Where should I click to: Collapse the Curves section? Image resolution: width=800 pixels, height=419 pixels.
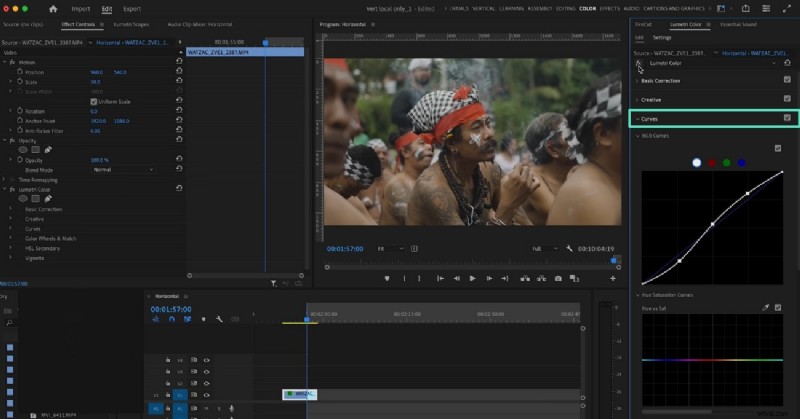637,119
